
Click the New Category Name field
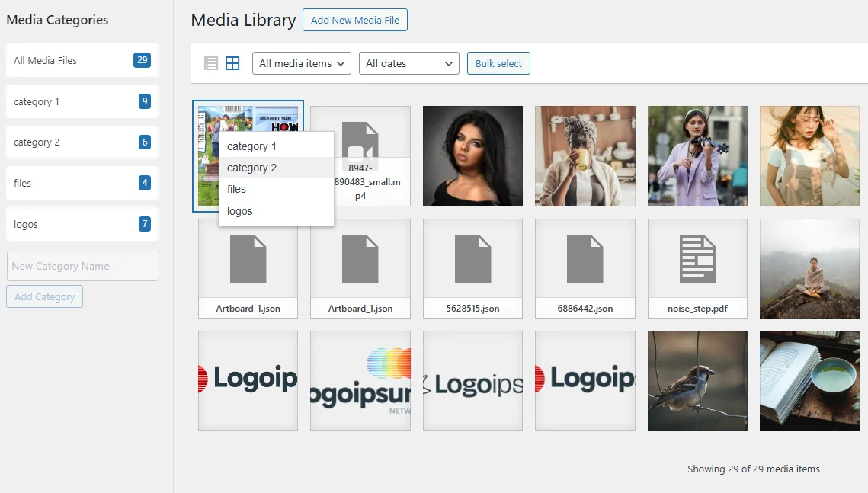click(x=82, y=266)
